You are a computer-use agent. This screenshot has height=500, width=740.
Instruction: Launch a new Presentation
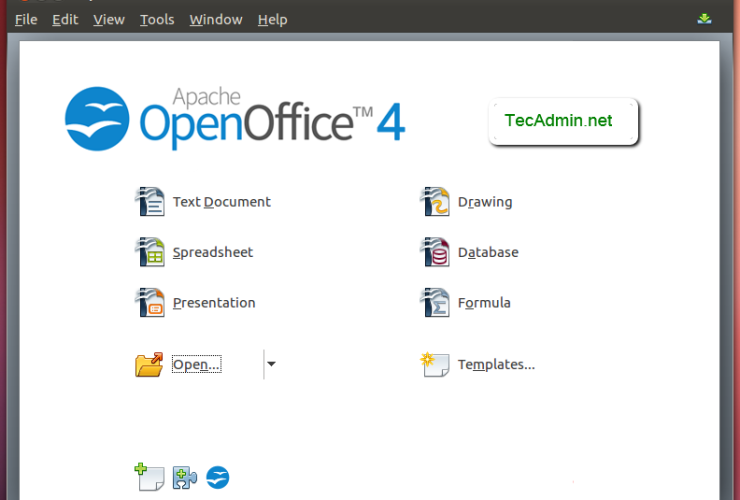tap(196, 303)
